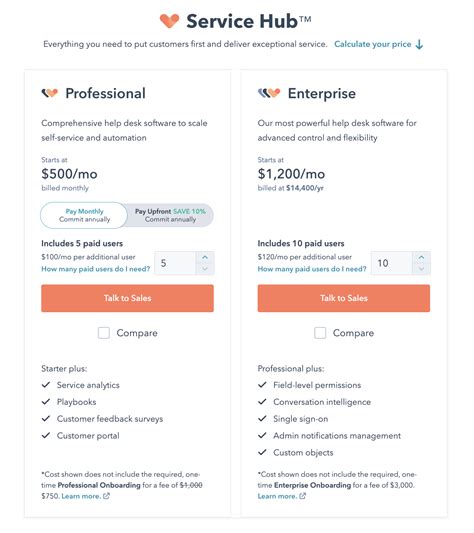
Task: Click the Enterprise plan hearts icon
Action: (x=269, y=93)
